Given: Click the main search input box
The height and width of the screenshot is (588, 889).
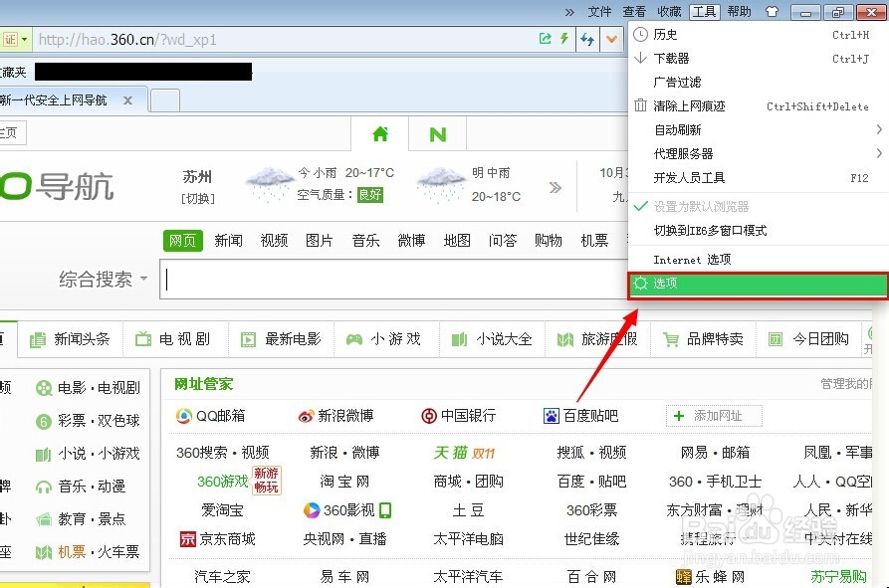Looking at the screenshot, I should pos(394,280).
